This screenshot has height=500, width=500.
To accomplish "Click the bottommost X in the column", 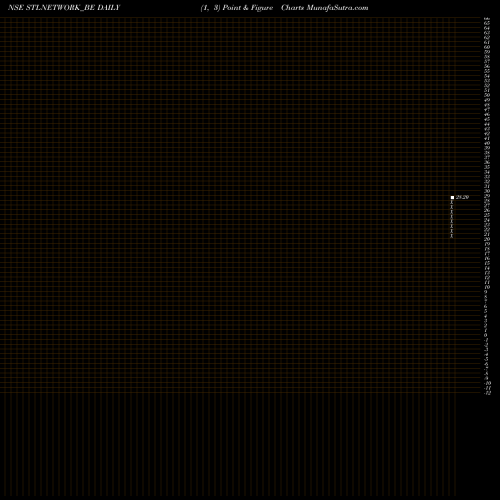I will pyautogui.click(x=452, y=236).
